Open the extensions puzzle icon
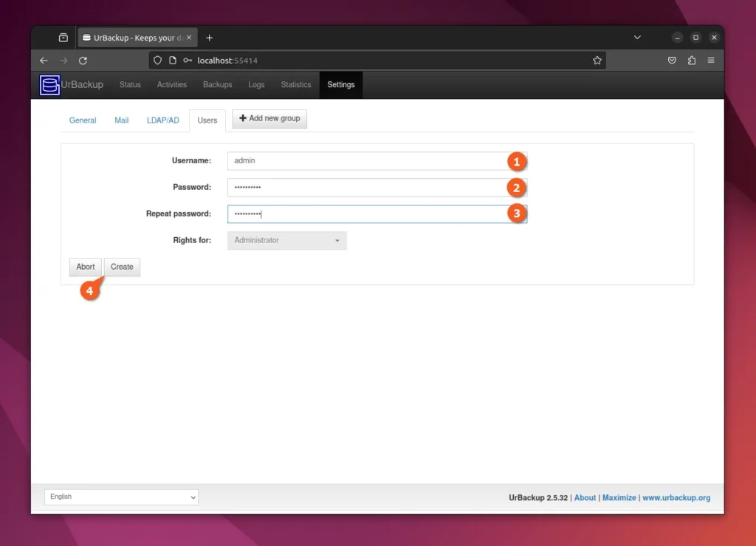Screen dimensions: 756x546 coord(692,61)
